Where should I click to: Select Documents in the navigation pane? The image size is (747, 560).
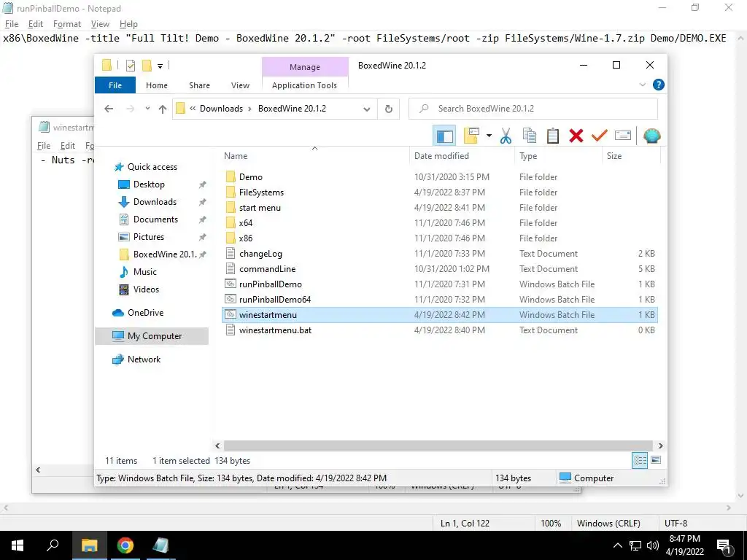[155, 219]
